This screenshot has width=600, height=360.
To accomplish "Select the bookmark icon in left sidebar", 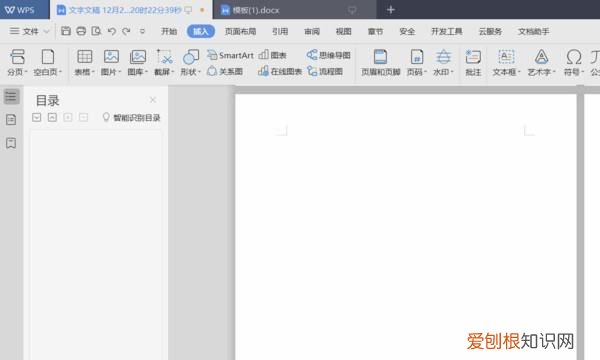I will (11, 143).
